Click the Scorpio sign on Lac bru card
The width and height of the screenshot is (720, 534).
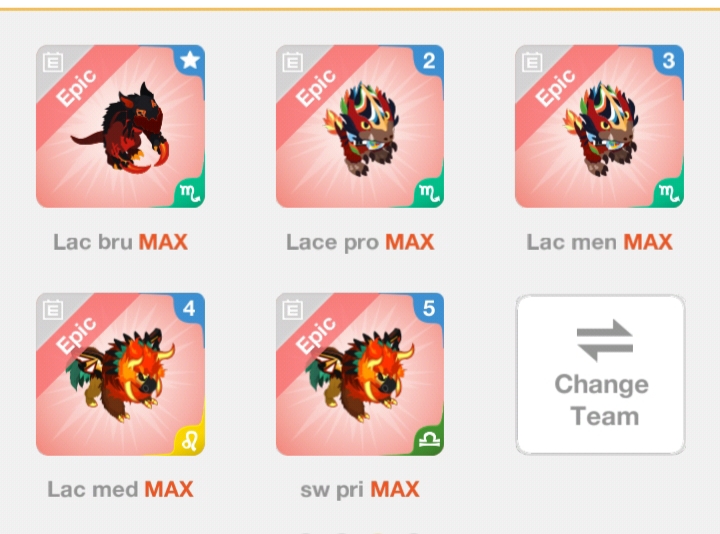click(x=190, y=193)
